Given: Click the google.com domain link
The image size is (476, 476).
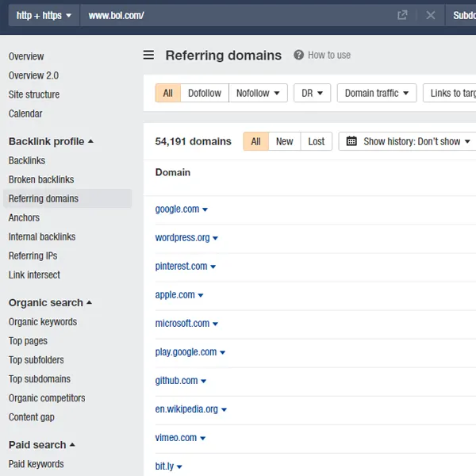Looking at the screenshot, I should click(177, 209).
